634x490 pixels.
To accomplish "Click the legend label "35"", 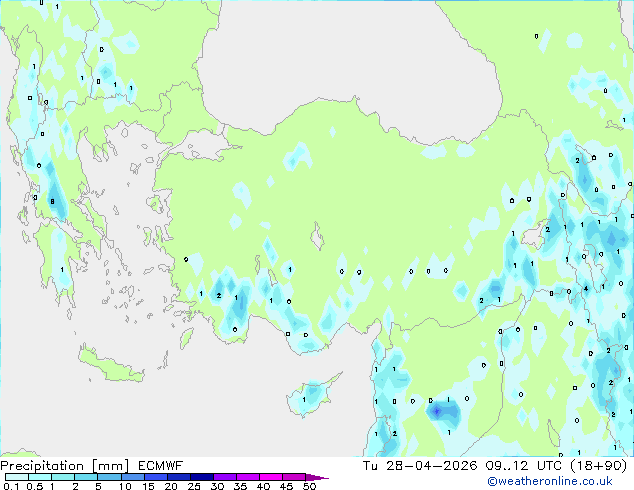I will coord(240,486).
